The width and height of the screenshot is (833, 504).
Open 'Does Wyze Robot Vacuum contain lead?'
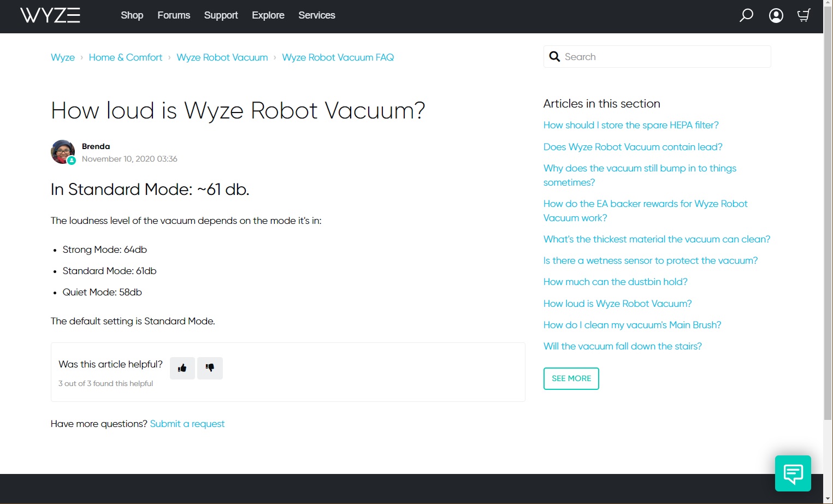(633, 147)
